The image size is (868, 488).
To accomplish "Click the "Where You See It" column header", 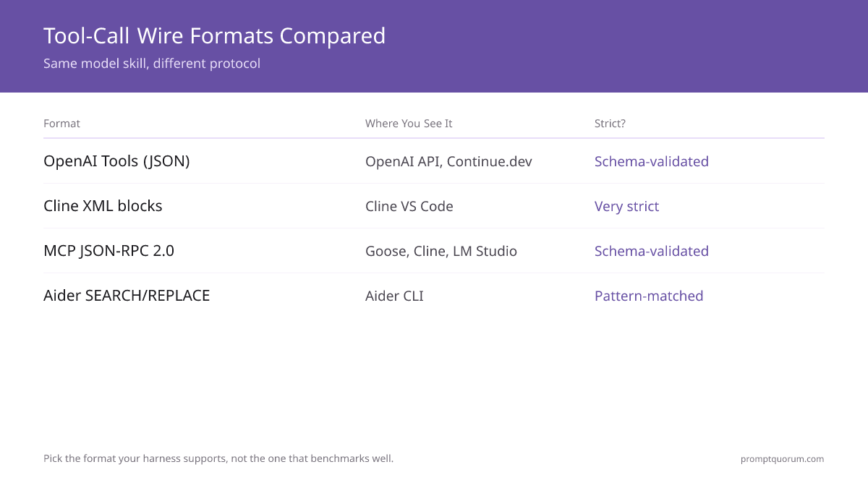I will 409,124.
